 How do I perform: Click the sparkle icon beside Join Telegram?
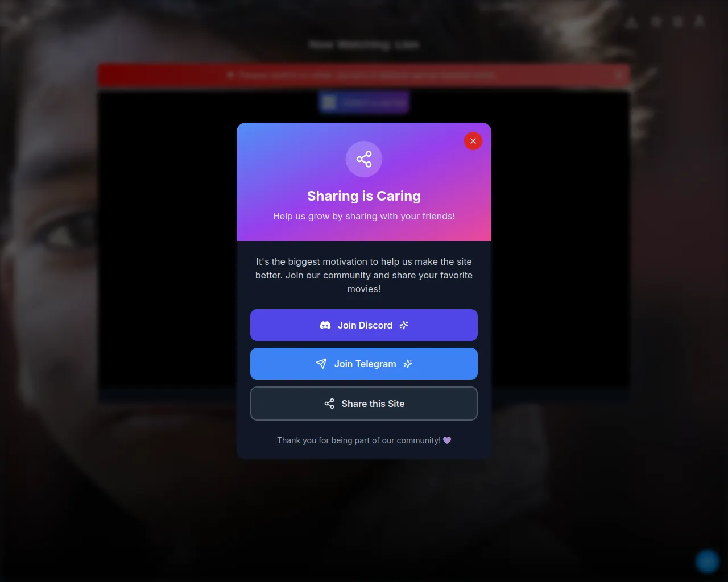(408, 364)
